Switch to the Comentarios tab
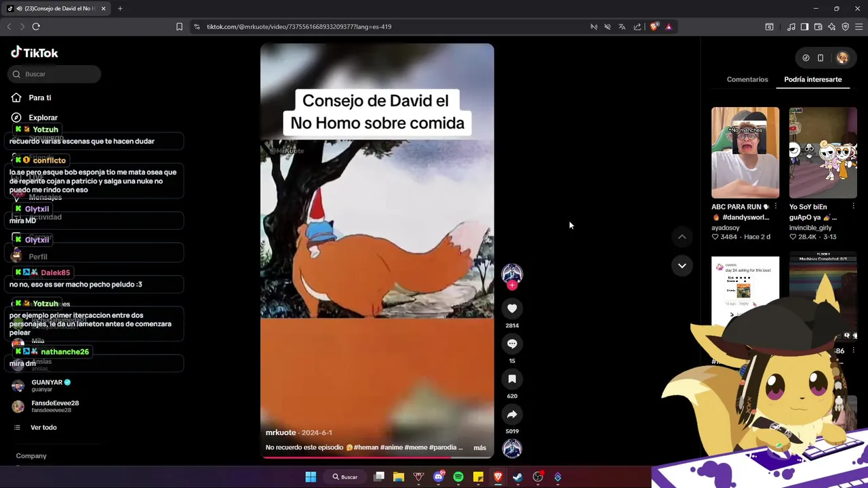Screen dimensions: 868x488 click(x=747, y=79)
